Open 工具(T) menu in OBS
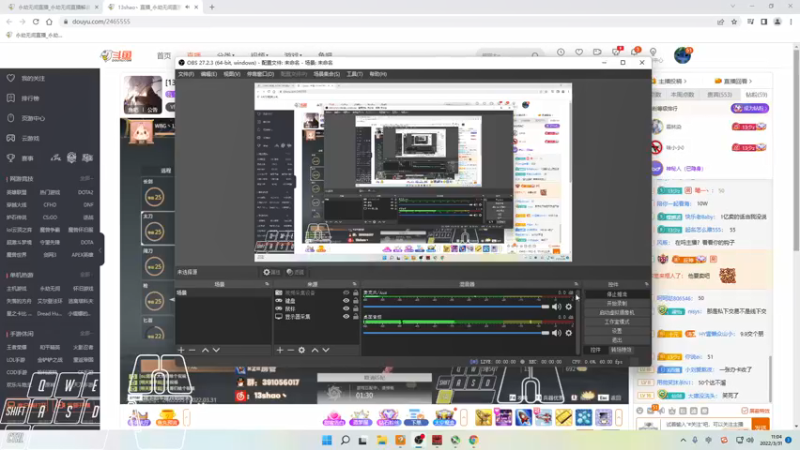 354,74
